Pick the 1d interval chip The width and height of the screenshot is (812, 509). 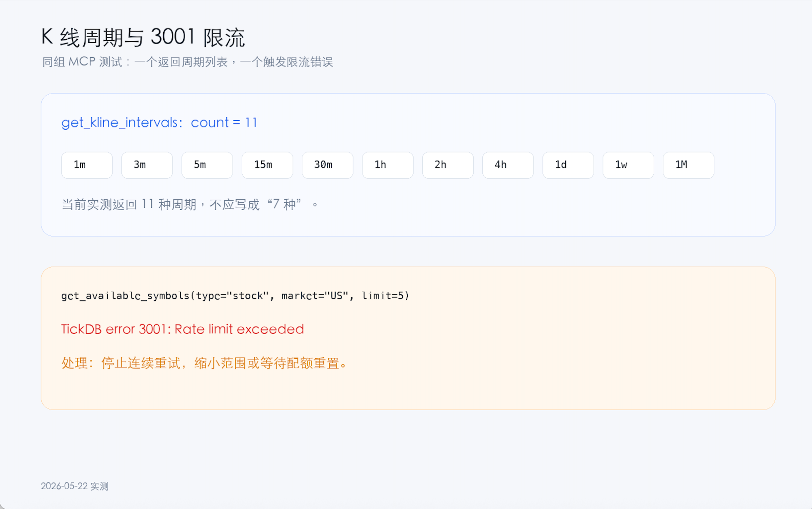(568, 165)
